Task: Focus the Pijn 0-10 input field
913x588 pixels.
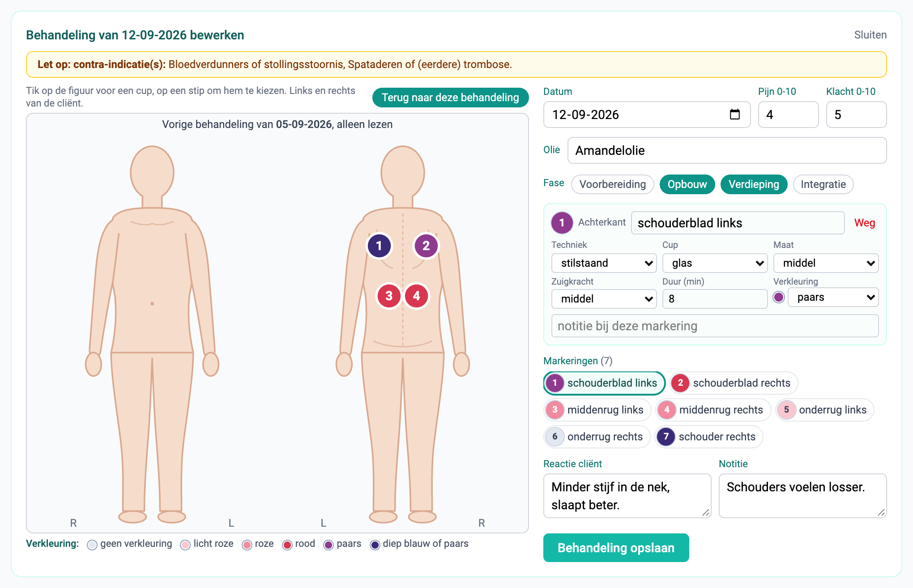Action: [x=788, y=115]
